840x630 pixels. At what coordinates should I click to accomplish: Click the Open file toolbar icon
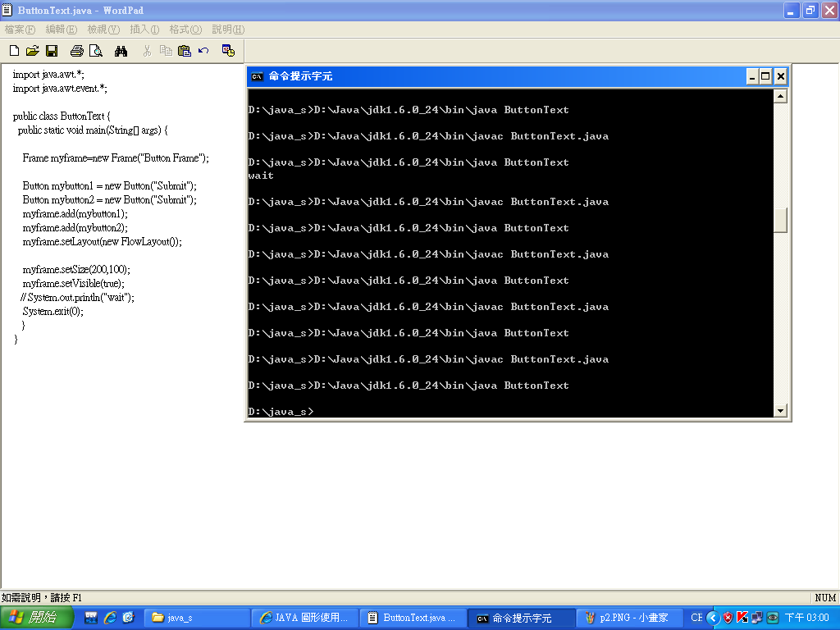(x=33, y=51)
